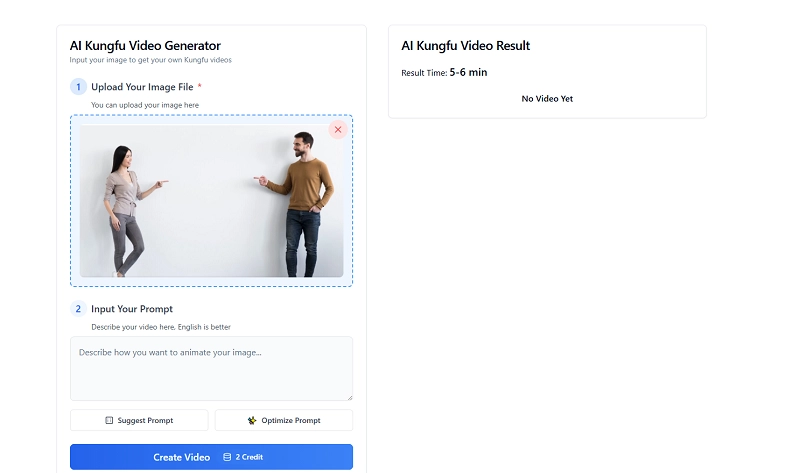Click the "No Video Yet" placeholder text
This screenshot has height=473, width=800.
coord(547,99)
